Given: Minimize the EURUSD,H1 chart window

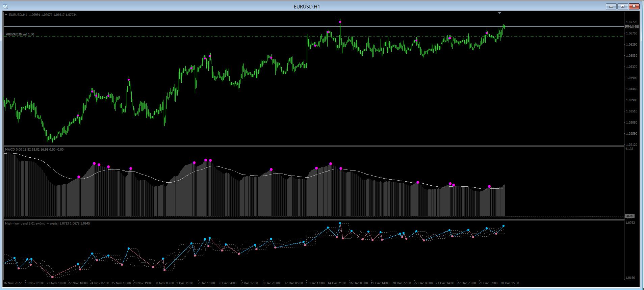Looking at the screenshot, I should point(611,6).
